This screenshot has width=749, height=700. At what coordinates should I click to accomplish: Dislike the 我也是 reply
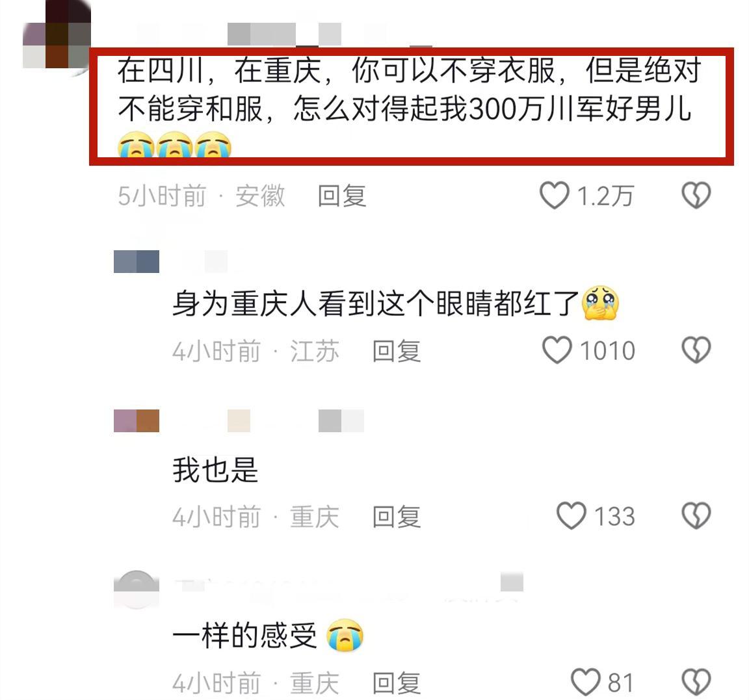[x=696, y=515]
